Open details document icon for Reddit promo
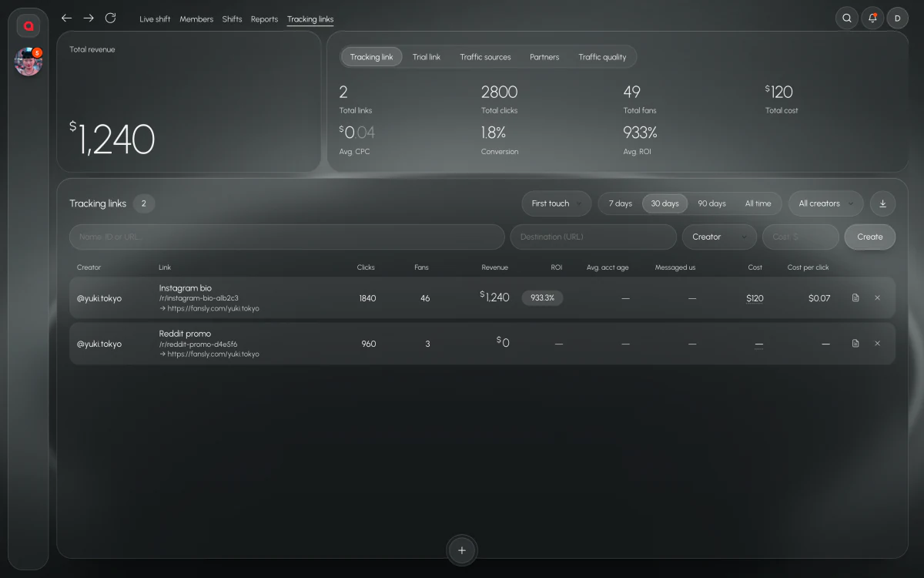 coord(855,344)
